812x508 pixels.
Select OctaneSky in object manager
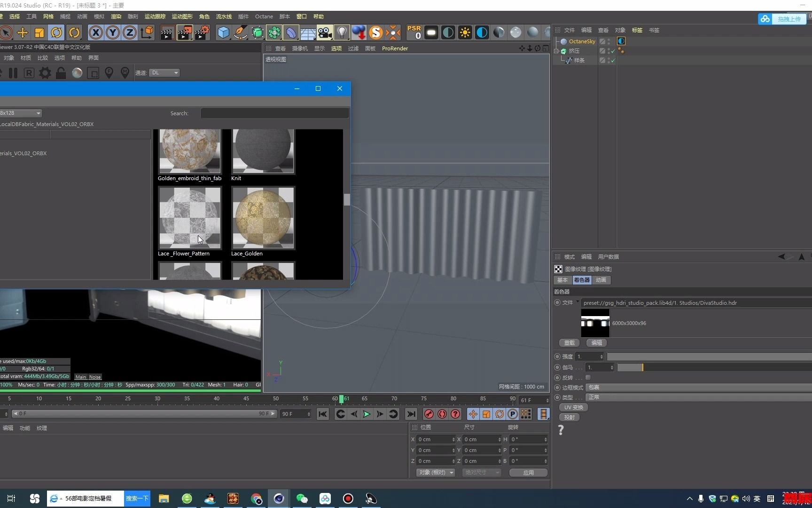[582, 41]
